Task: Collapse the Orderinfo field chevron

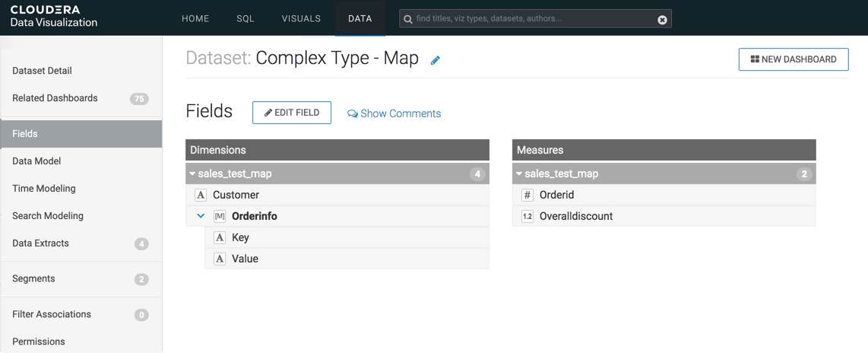Action: (x=201, y=216)
